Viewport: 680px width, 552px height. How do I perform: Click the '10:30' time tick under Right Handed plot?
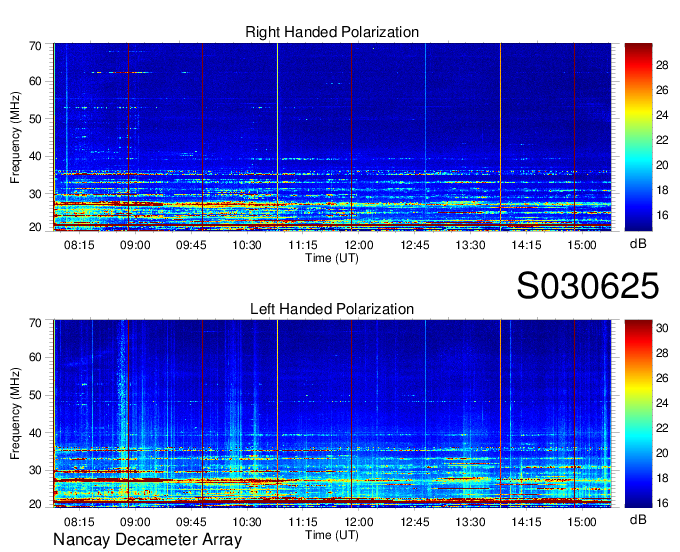pyautogui.click(x=247, y=245)
